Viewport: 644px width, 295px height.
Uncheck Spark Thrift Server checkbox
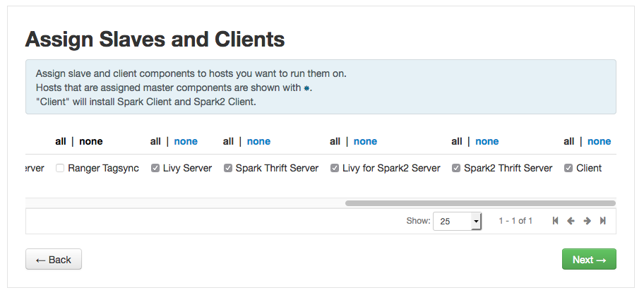[228, 169]
